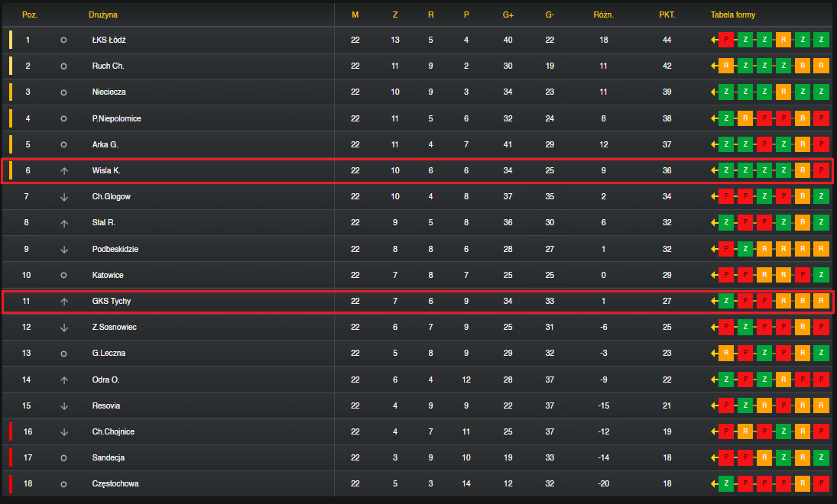Click the down arrow icon beside Ch.Glogow
The width and height of the screenshot is (837, 504).
pos(64,197)
